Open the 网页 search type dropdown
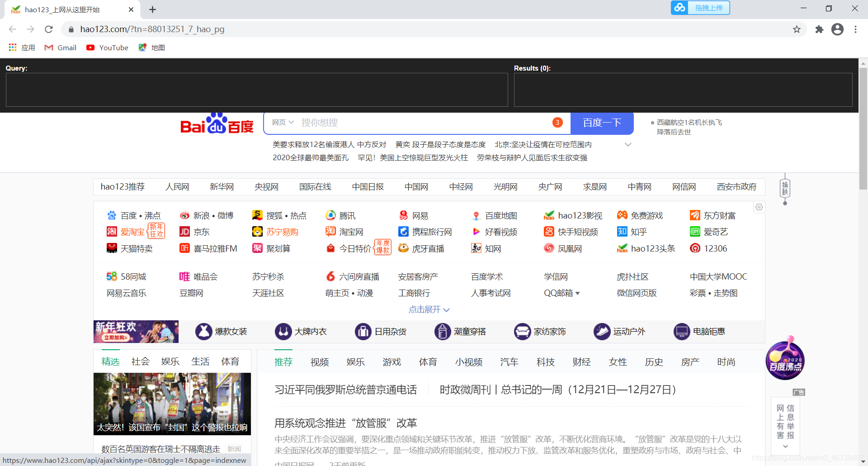 pos(282,122)
